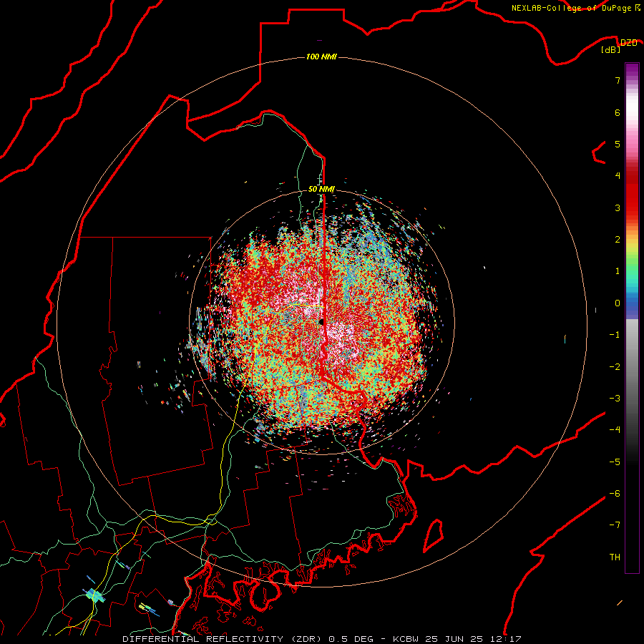This screenshot has height=644, width=644.
Task: Click the legend value '-5'
Action: point(615,462)
